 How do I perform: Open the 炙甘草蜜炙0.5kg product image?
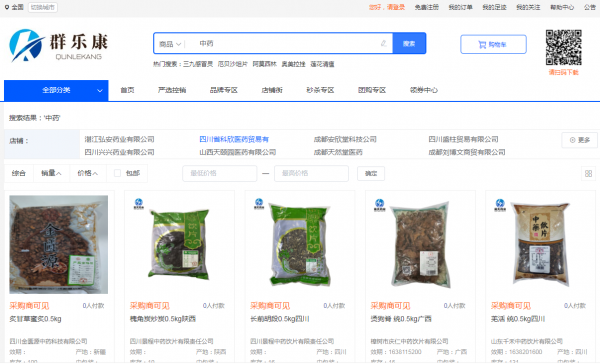59,245
